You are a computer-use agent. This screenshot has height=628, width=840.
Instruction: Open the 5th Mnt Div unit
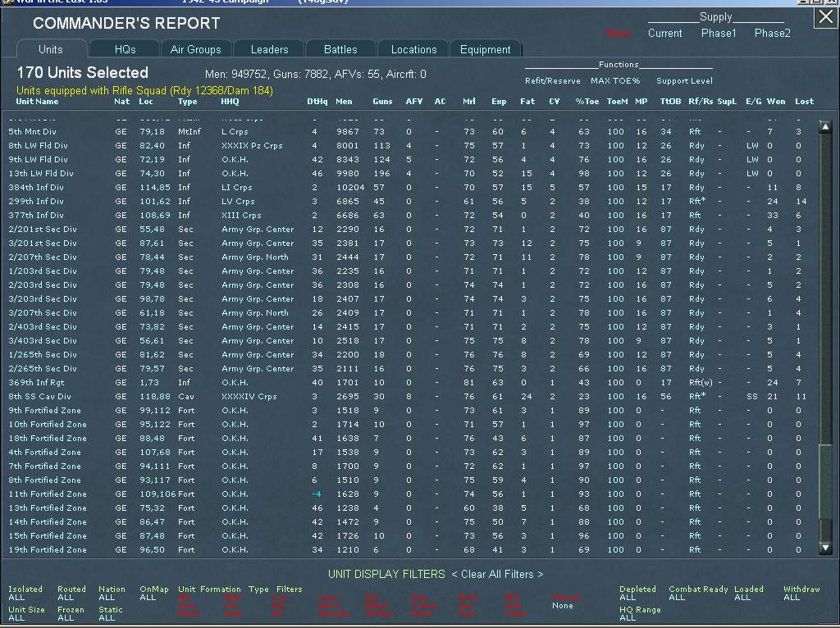point(32,132)
